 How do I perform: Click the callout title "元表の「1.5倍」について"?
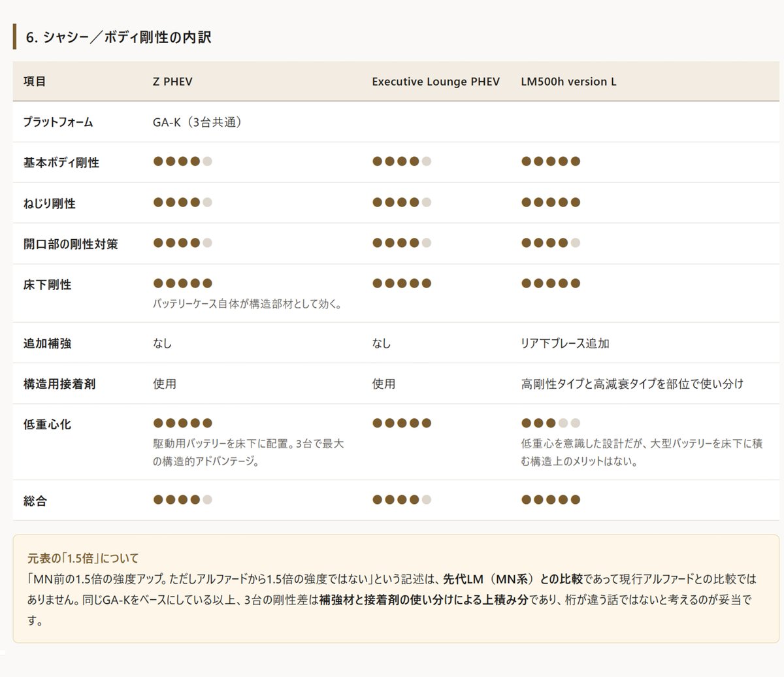point(83,558)
